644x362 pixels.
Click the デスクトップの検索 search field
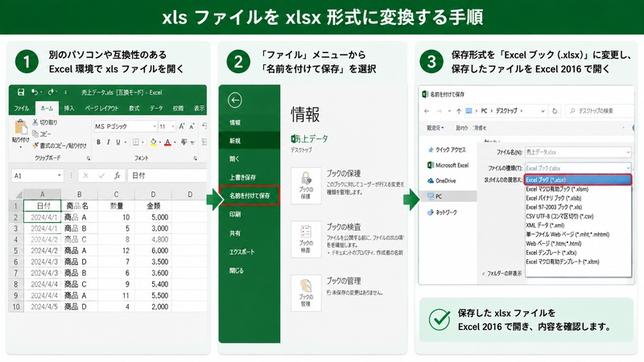point(599,111)
